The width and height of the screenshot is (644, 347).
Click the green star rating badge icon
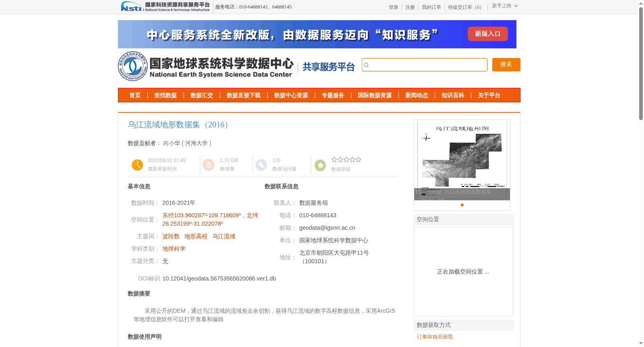(320, 165)
